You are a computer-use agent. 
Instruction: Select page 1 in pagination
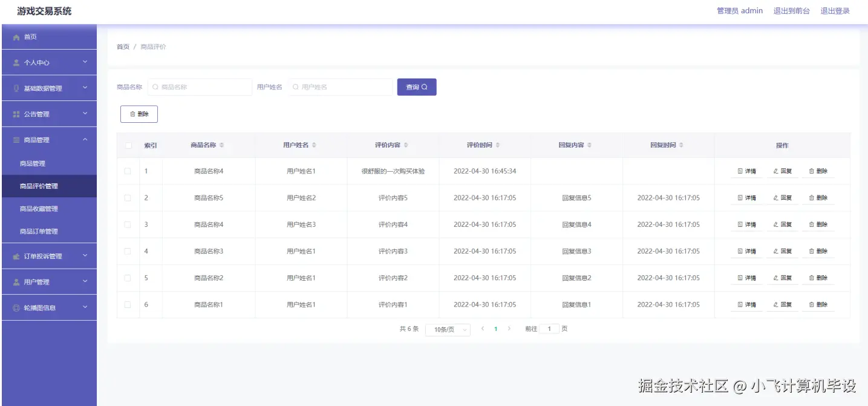[496, 329]
